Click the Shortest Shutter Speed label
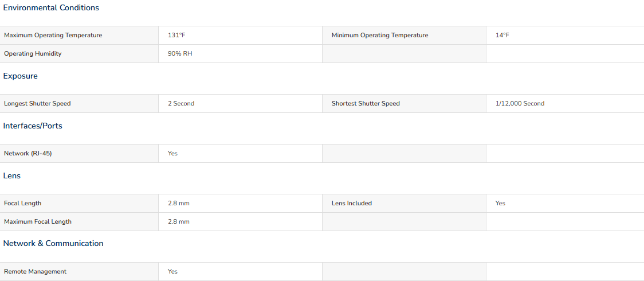This screenshot has height=281, width=644. point(366,104)
